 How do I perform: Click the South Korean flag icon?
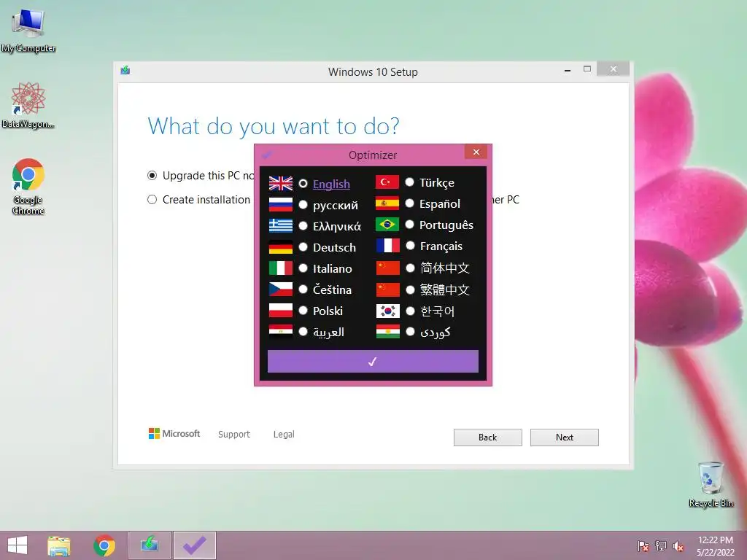(388, 311)
